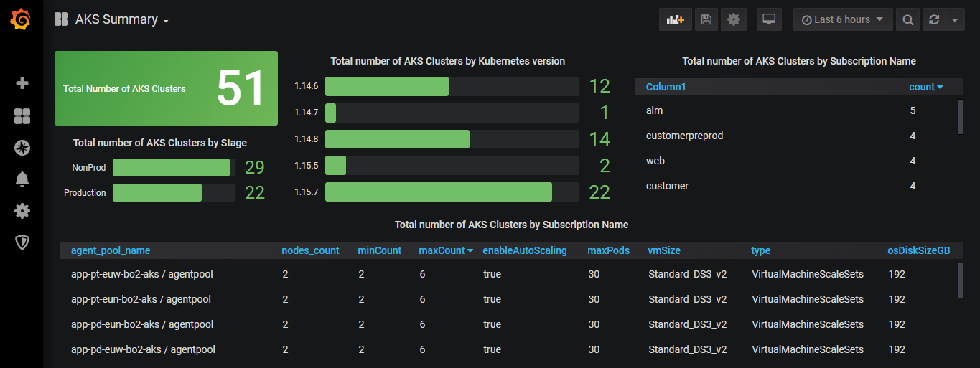Screen dimensions: 980x368
Task: Open the Configuration gear in sidebar
Action: [x=22, y=211]
